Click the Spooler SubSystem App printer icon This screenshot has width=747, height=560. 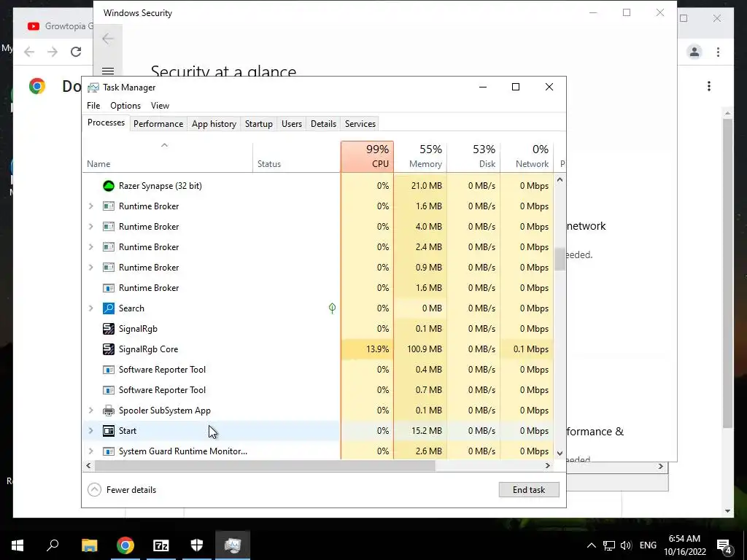109,411
